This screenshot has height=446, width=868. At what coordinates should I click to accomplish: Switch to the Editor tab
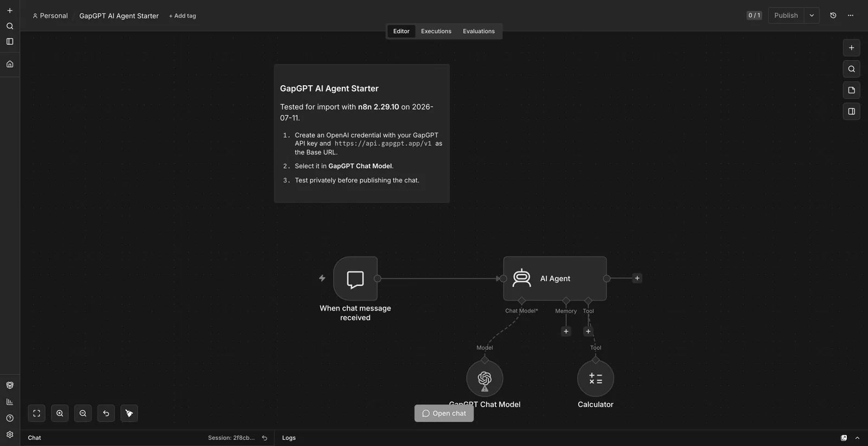401,31
